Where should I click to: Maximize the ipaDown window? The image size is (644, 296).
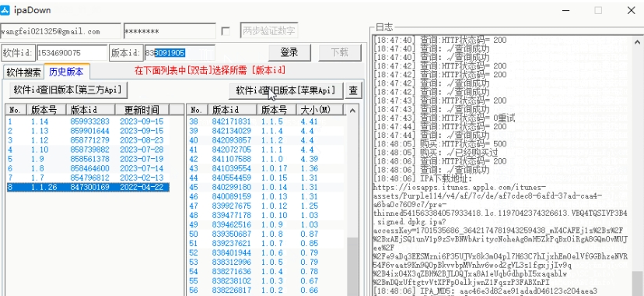(598, 10)
